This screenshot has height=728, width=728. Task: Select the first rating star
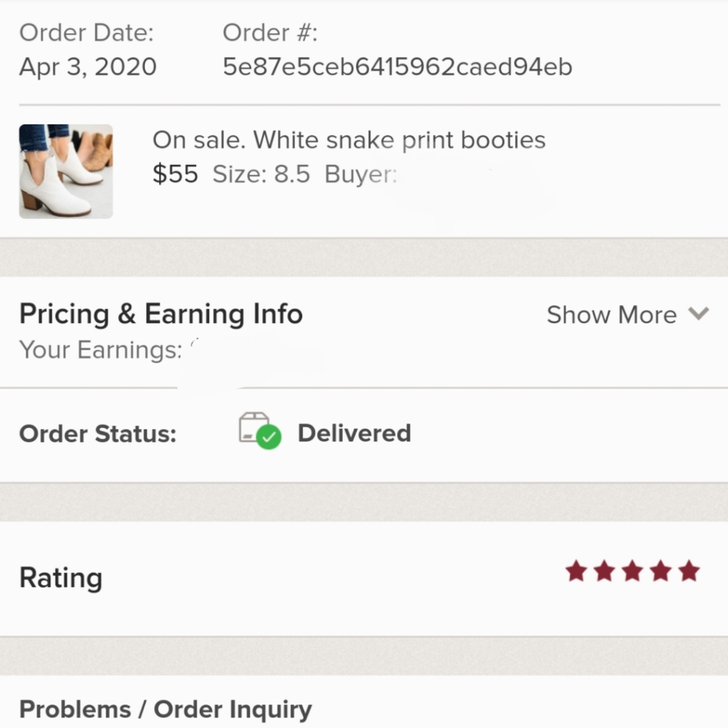click(x=576, y=571)
